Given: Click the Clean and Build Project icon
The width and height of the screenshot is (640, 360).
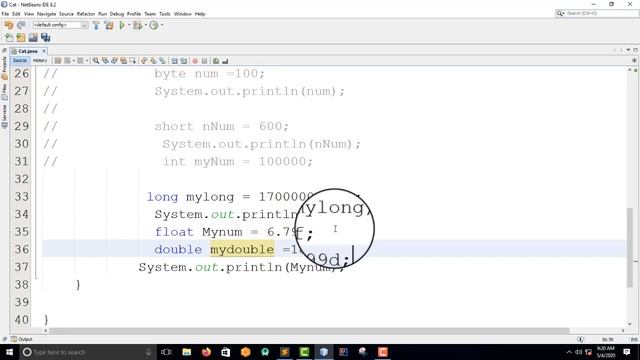Looking at the screenshot, I should [109, 25].
